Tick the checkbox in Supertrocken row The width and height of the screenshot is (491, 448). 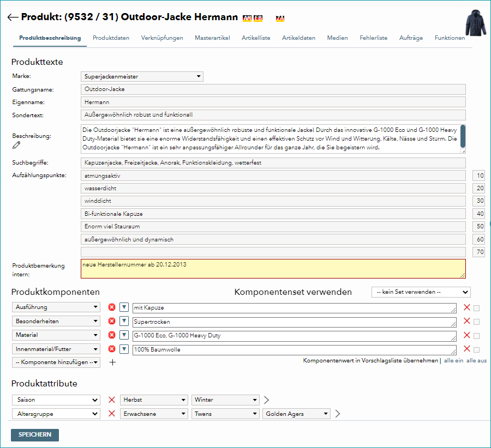point(477,322)
